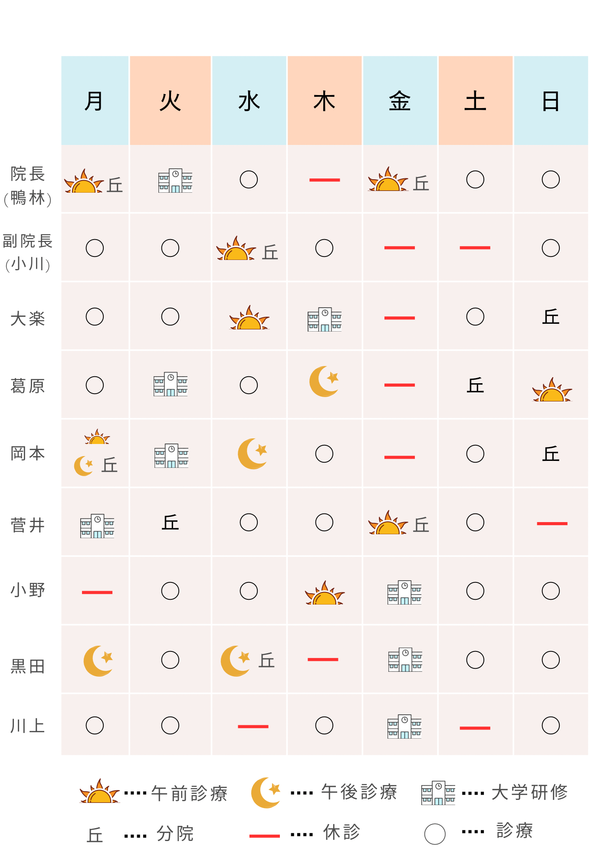The height and width of the screenshot is (868, 614).
Task: Click the red closed line in 川上's Wednesday cell
Action: (x=253, y=727)
